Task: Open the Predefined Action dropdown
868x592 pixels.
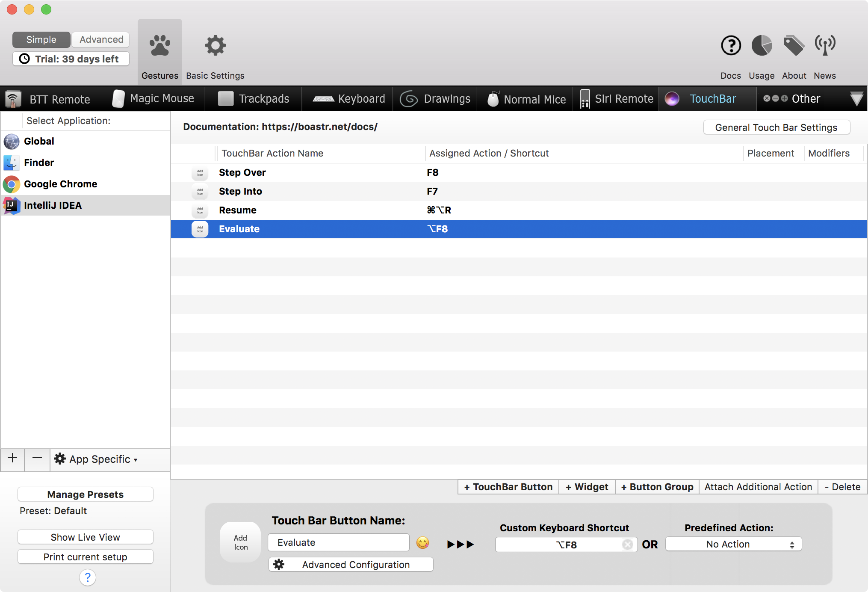Action: coord(733,544)
